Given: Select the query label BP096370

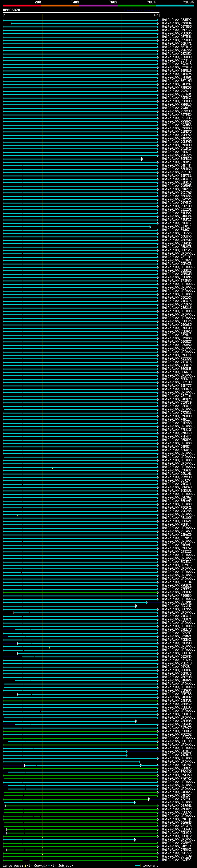Looking at the screenshot, I should tap(11, 10).
